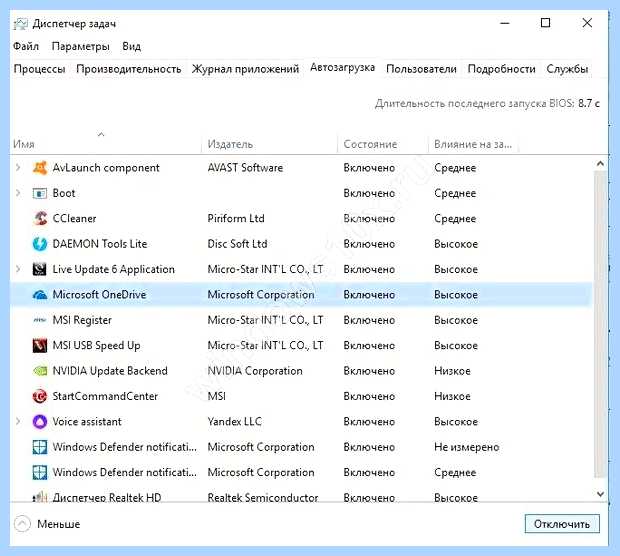Open the Файл menu

[x=26, y=46]
